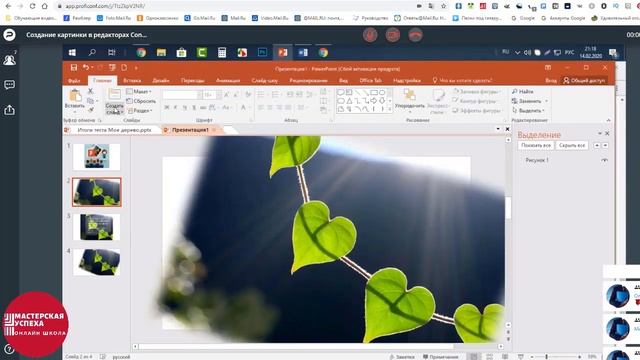Open the Select (Выделить) dropdown
640x360 pixels.
coord(529,111)
